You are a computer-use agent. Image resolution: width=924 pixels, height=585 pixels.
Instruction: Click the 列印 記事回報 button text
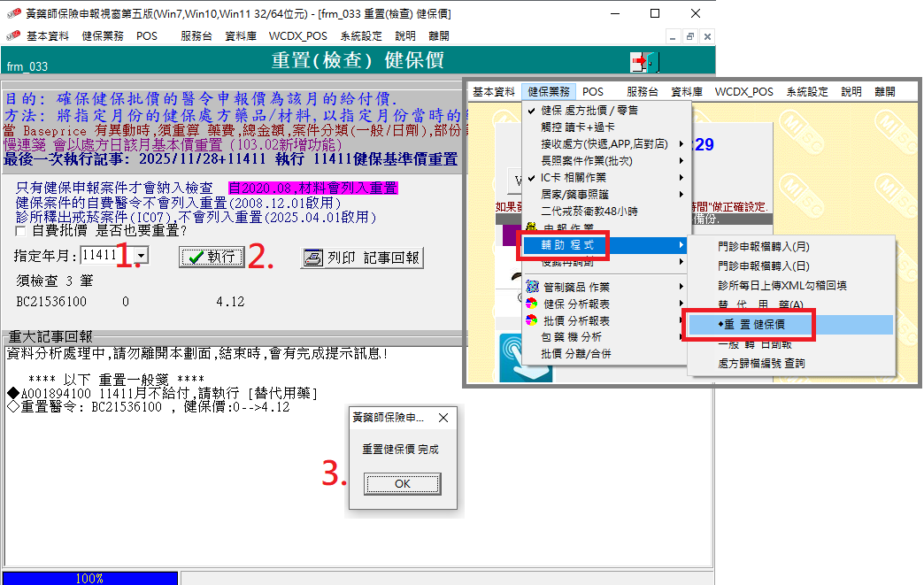click(x=373, y=258)
